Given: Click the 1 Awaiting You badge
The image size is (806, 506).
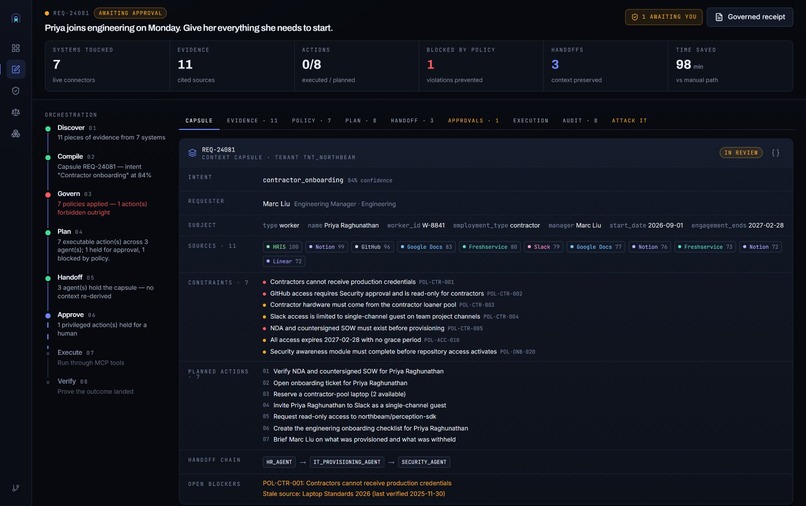Looking at the screenshot, I should pos(664,17).
